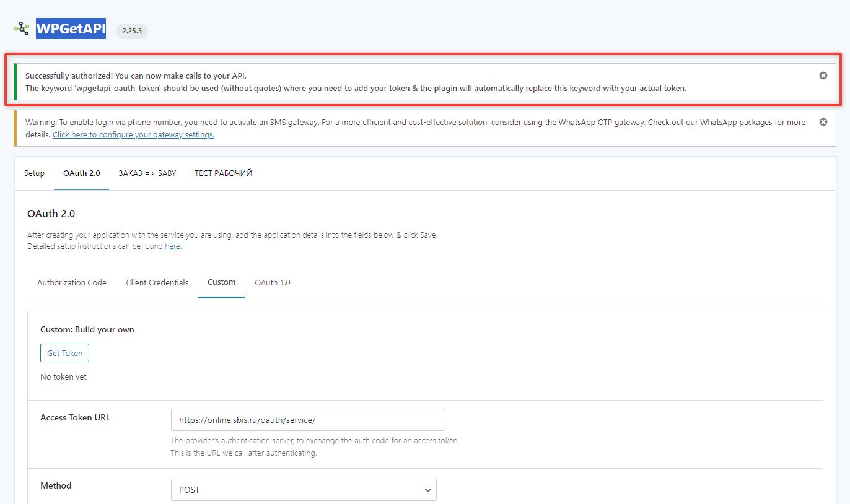
Task: Switch to Authorization Code sub-tab
Action: point(72,283)
